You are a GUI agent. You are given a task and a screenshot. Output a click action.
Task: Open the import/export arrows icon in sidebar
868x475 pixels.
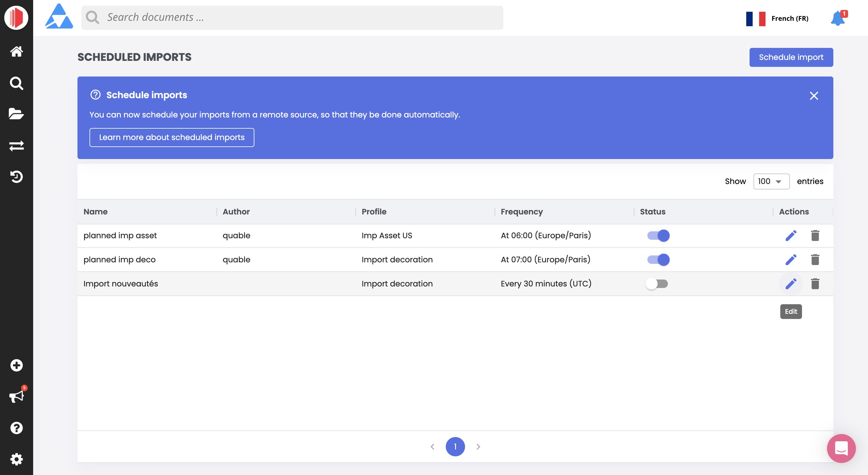[16, 146]
